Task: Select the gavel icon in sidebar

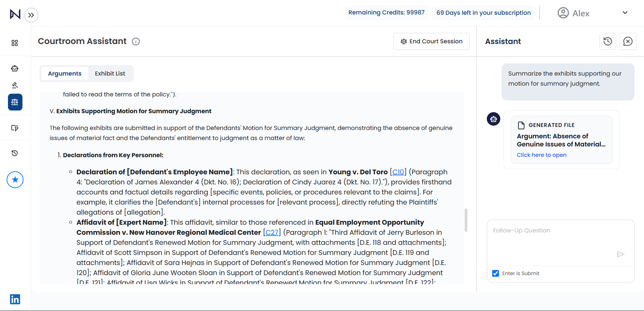Action: [x=15, y=85]
